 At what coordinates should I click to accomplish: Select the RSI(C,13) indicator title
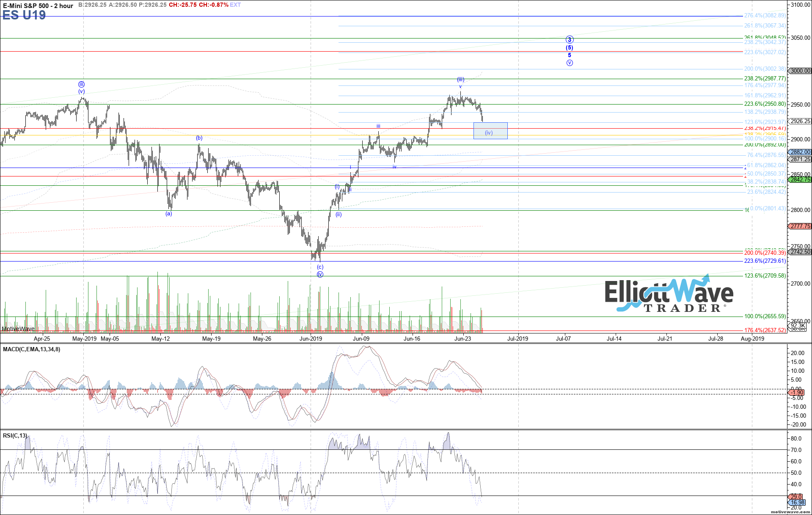(15, 435)
